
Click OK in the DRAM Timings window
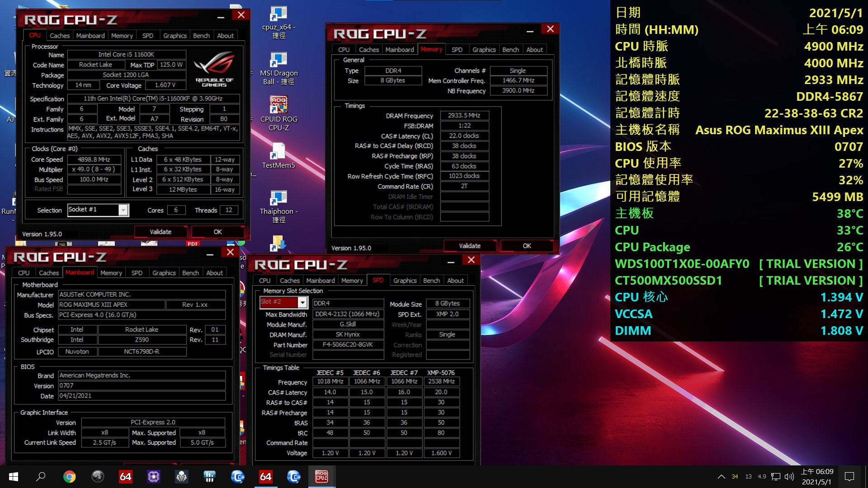point(527,246)
